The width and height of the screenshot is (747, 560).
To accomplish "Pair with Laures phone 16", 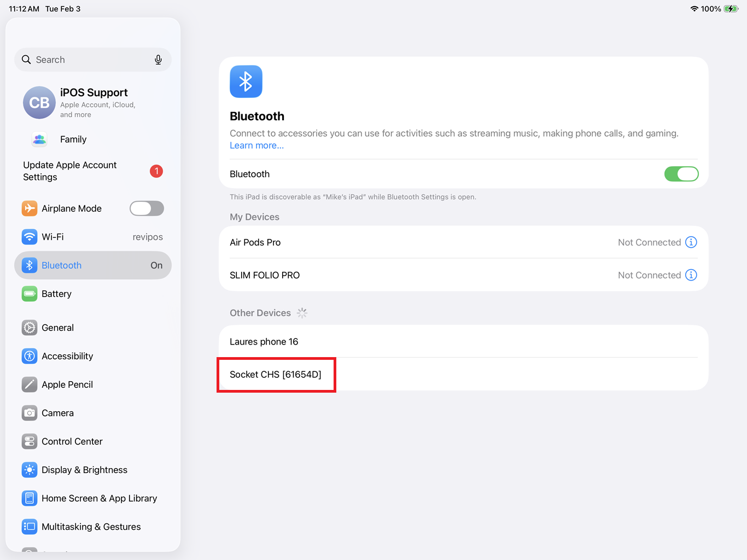I will [464, 342].
